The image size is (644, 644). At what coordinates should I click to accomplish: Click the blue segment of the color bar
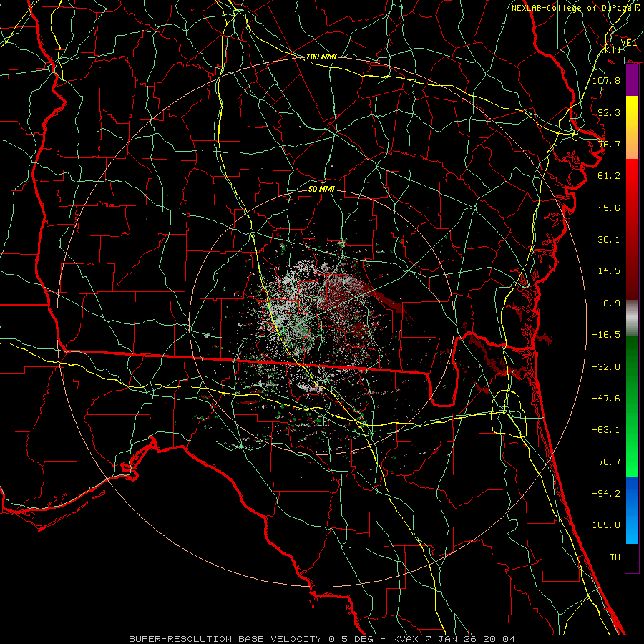[632, 510]
